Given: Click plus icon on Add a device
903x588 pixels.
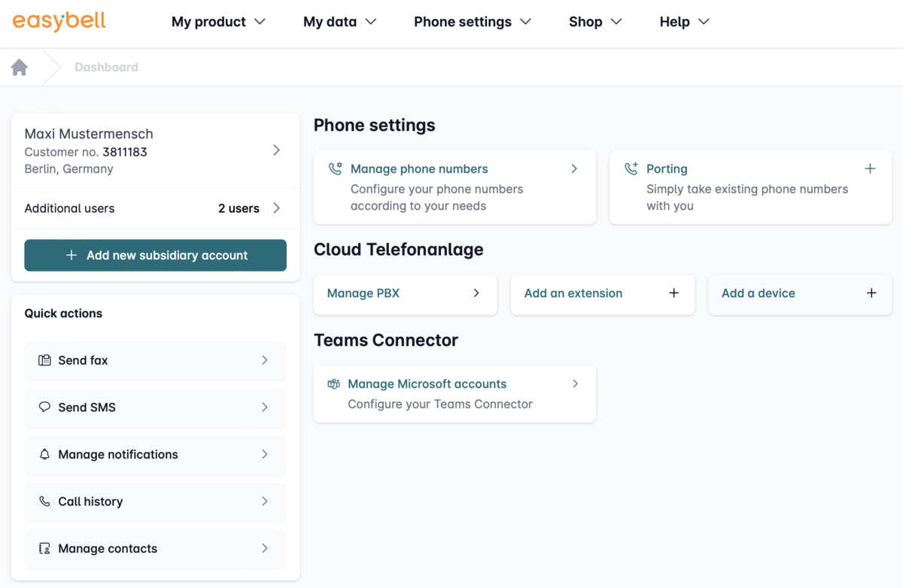Looking at the screenshot, I should coord(871,292).
